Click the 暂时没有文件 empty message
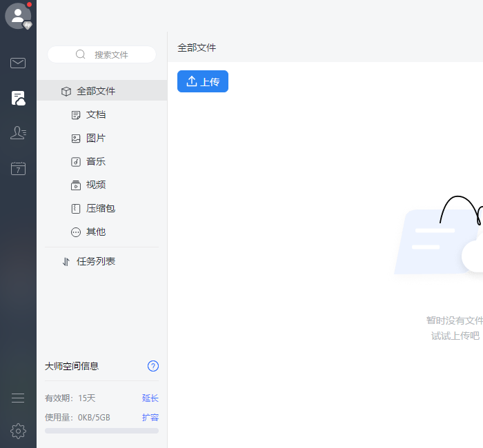The height and width of the screenshot is (448, 483). click(x=455, y=320)
